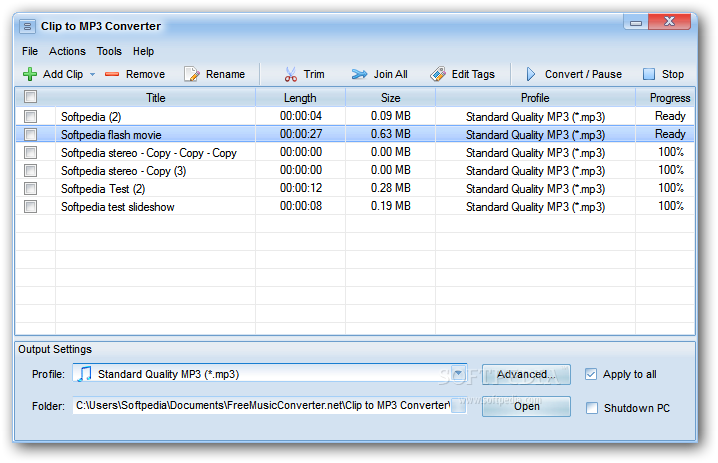Check Softpedia test slideshow checkbox
Screen dimensions: 718x463
(31, 207)
